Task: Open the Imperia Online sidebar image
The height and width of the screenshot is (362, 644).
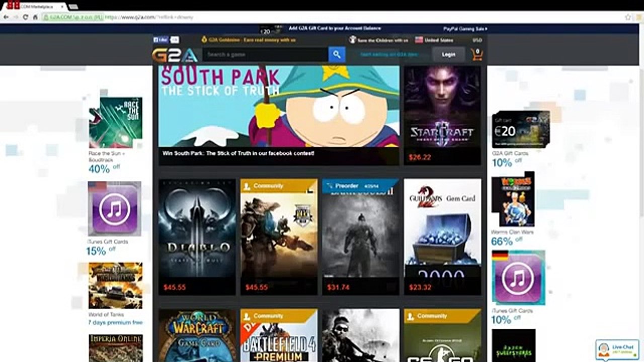Action: [x=115, y=348]
